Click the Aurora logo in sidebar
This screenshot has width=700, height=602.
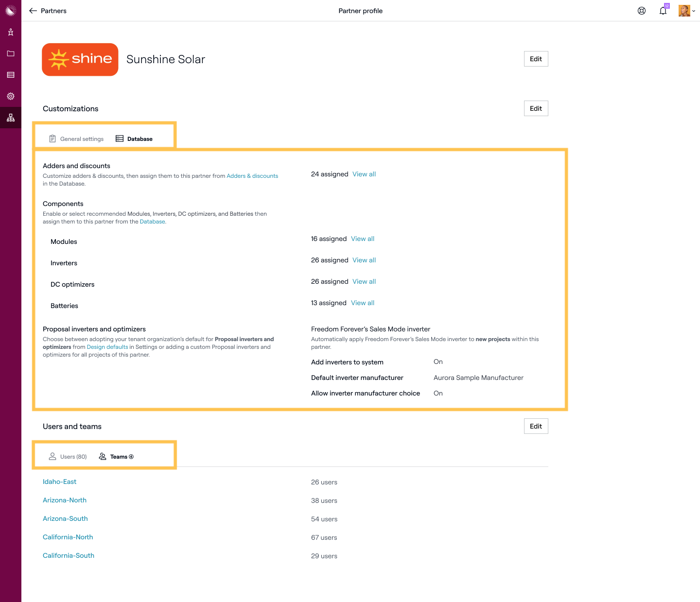tap(11, 11)
